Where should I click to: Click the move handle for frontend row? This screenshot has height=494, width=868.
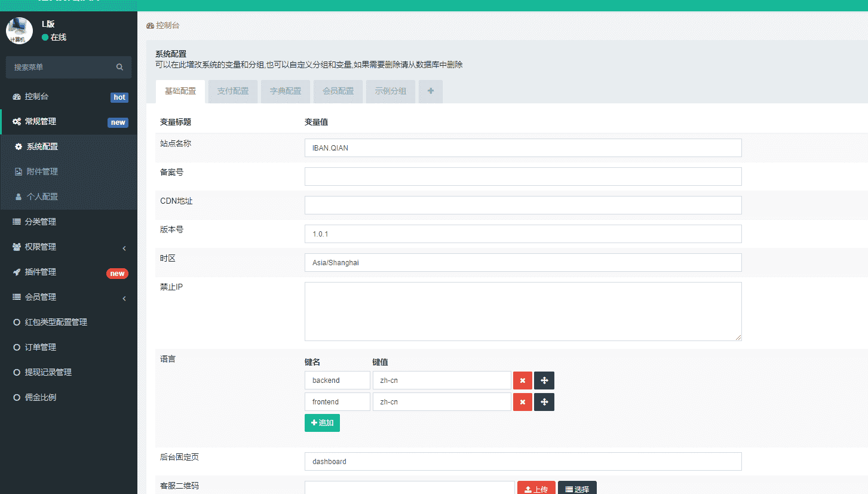click(x=544, y=402)
